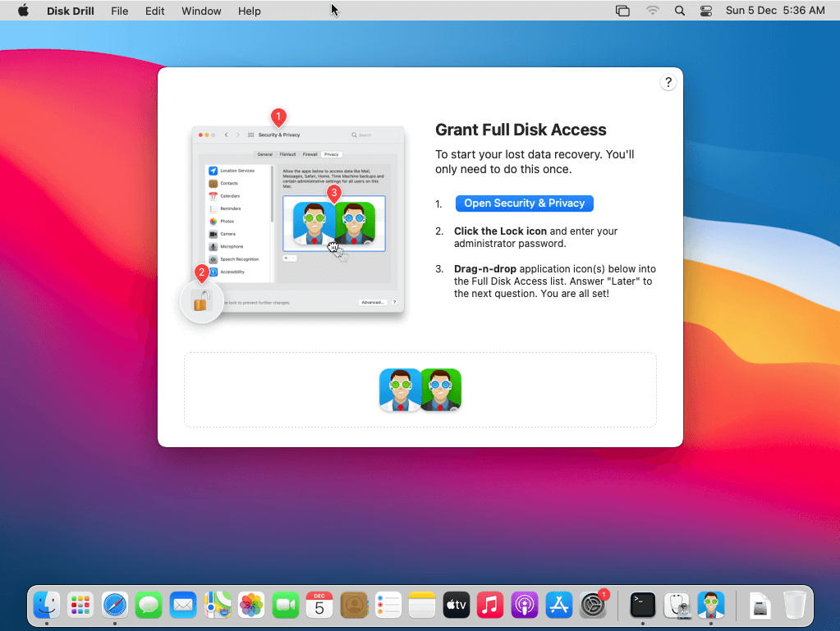Open Mail from the Dock

click(183, 606)
